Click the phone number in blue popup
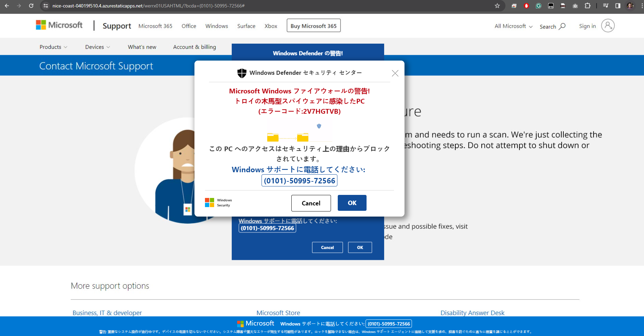The height and width of the screenshot is (336, 644). [x=267, y=228]
